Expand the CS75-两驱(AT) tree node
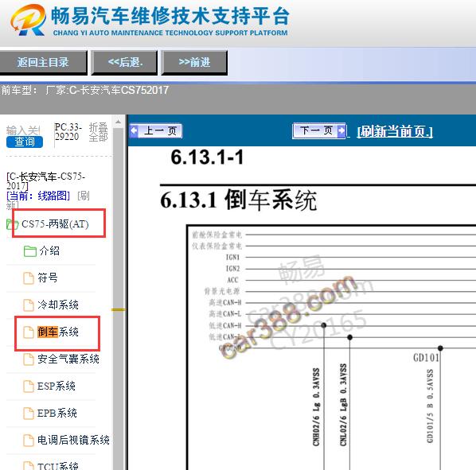The height and width of the screenshot is (470, 476). point(55,224)
